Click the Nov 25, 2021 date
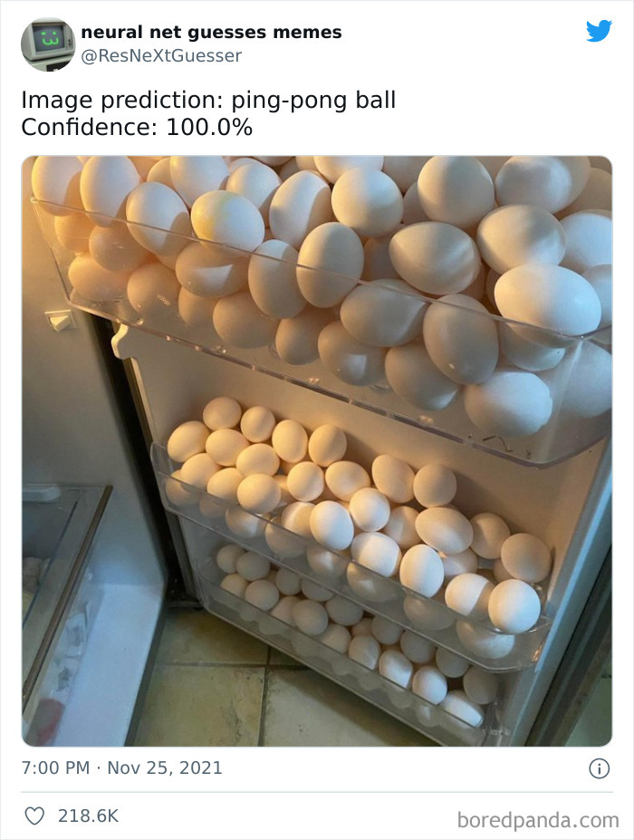The width and height of the screenshot is (634, 840). [165, 768]
